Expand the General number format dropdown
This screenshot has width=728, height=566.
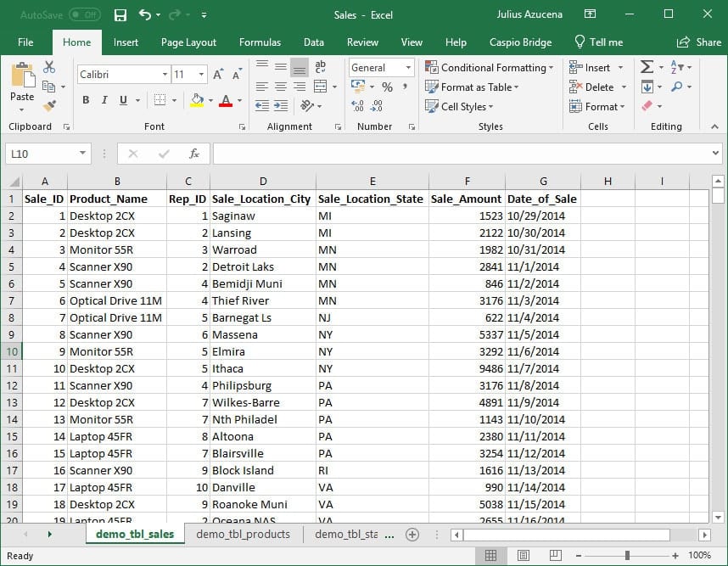408,68
